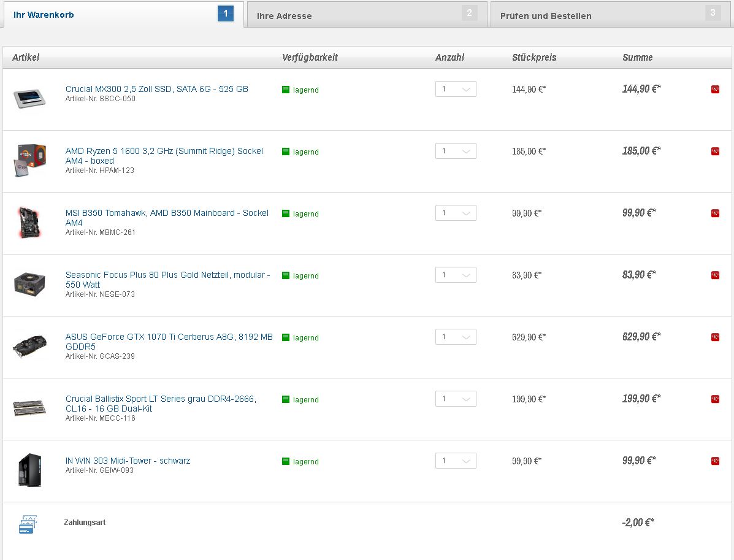
Task: Open quantity dropdown for Crucial MX300 SSD
Action: coord(456,89)
